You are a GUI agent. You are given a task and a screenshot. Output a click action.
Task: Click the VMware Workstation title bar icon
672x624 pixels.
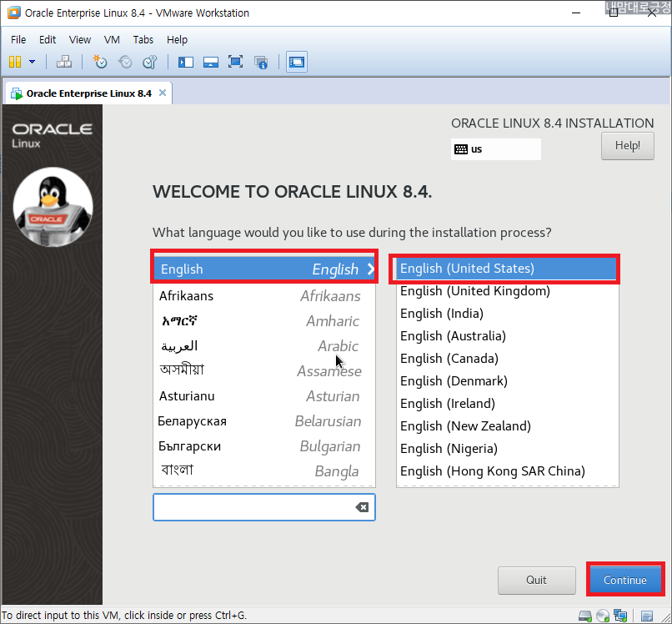click(x=14, y=13)
